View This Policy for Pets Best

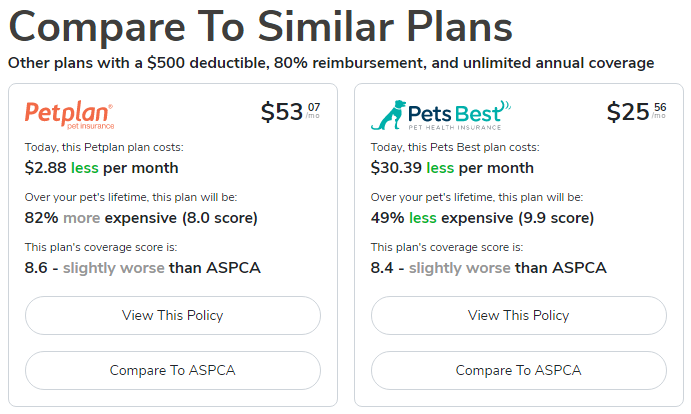point(518,315)
